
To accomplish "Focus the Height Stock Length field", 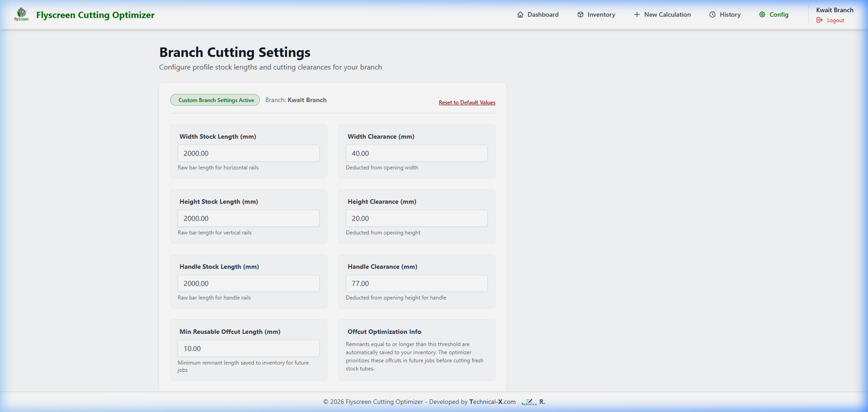I will click(248, 218).
